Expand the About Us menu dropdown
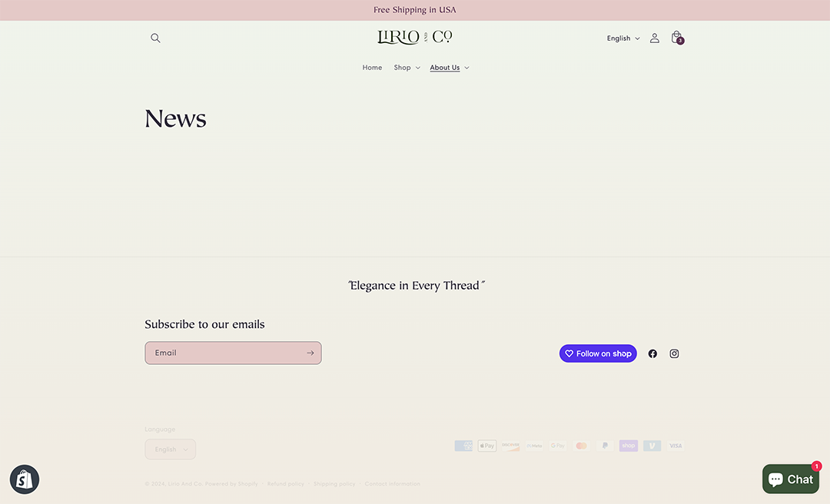This screenshot has height=504, width=830. (x=449, y=68)
